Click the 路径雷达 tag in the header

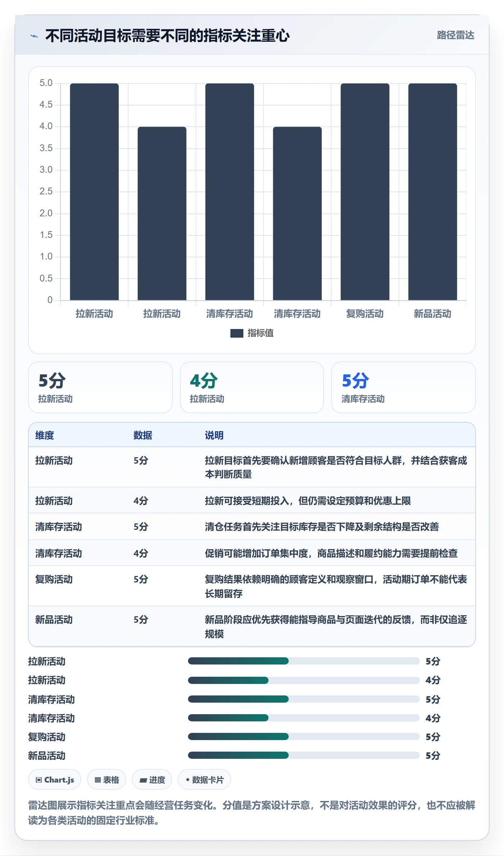[455, 35]
